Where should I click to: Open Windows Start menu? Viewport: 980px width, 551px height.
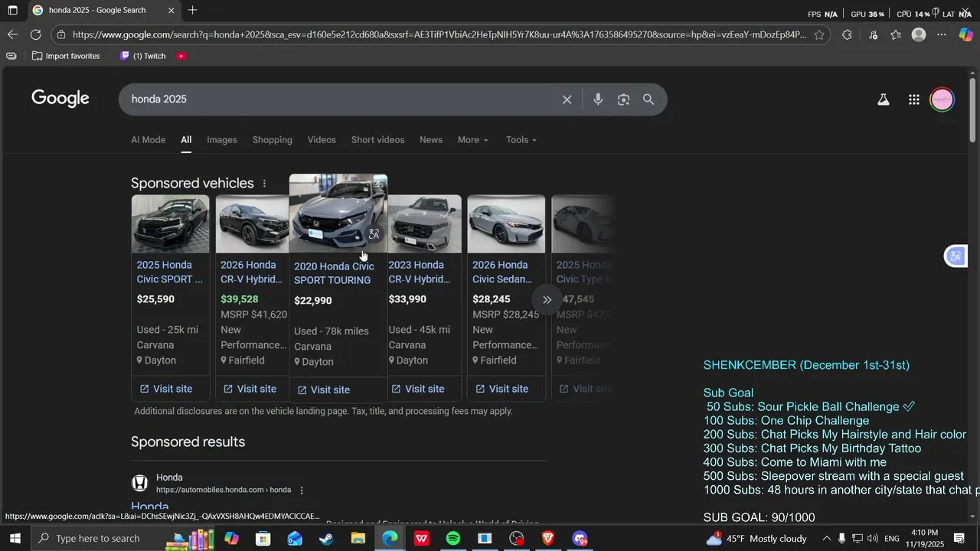[15, 539]
